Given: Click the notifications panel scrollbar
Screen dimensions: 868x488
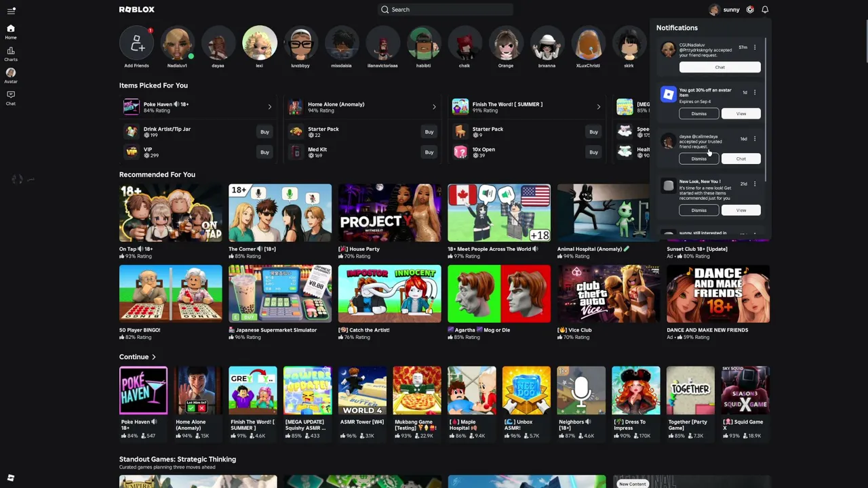Looking at the screenshot, I should tap(765, 108).
